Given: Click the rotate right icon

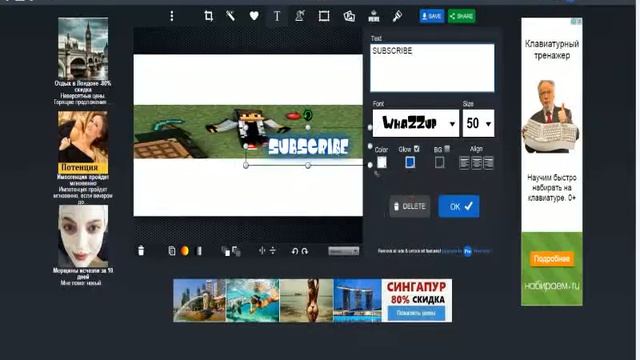Looking at the screenshot, I should click(x=305, y=251).
